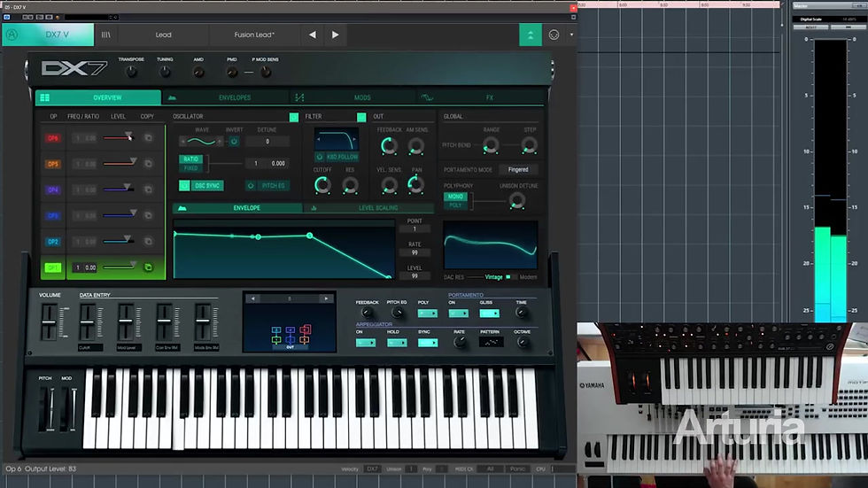This screenshot has height=488, width=868.
Task: Switch to the FX tab
Action: pos(480,97)
